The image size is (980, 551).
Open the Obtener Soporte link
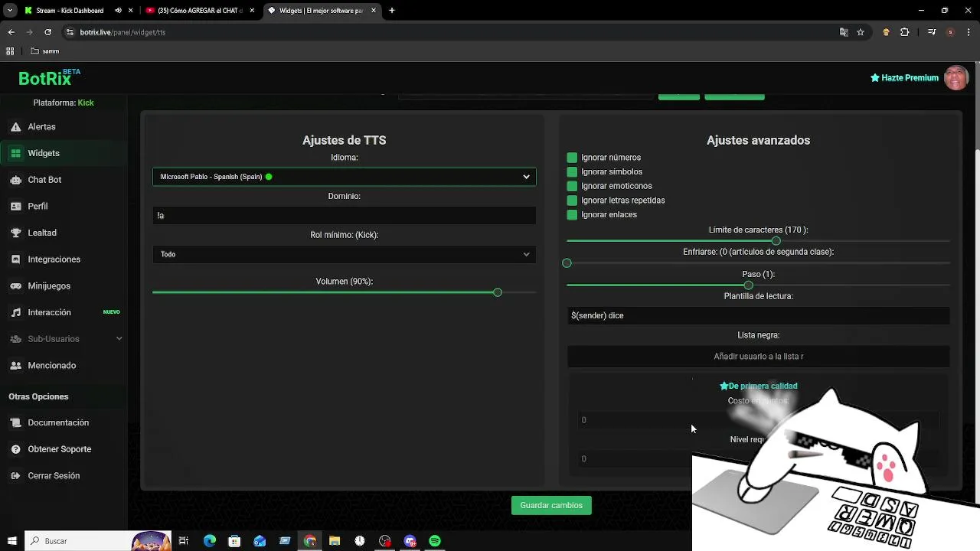[60, 449]
